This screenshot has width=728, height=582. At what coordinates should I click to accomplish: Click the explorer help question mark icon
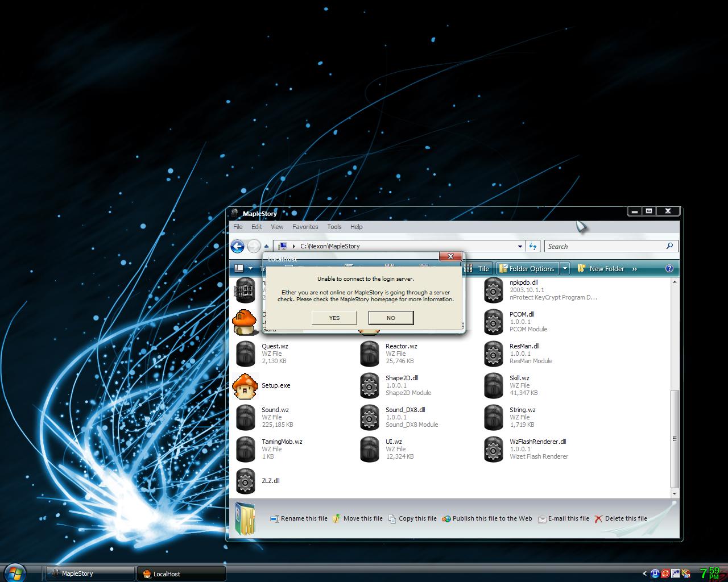point(669,269)
